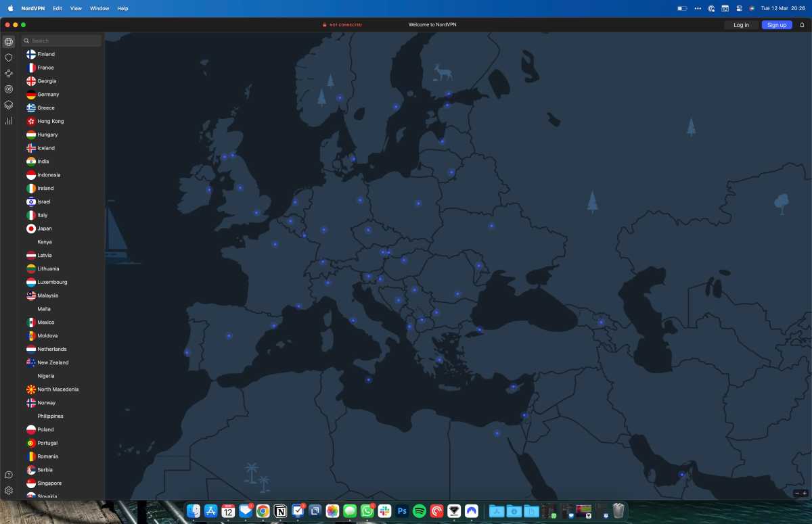This screenshot has height=524, width=812.
Task: Click the country Search field
Action: (x=61, y=41)
